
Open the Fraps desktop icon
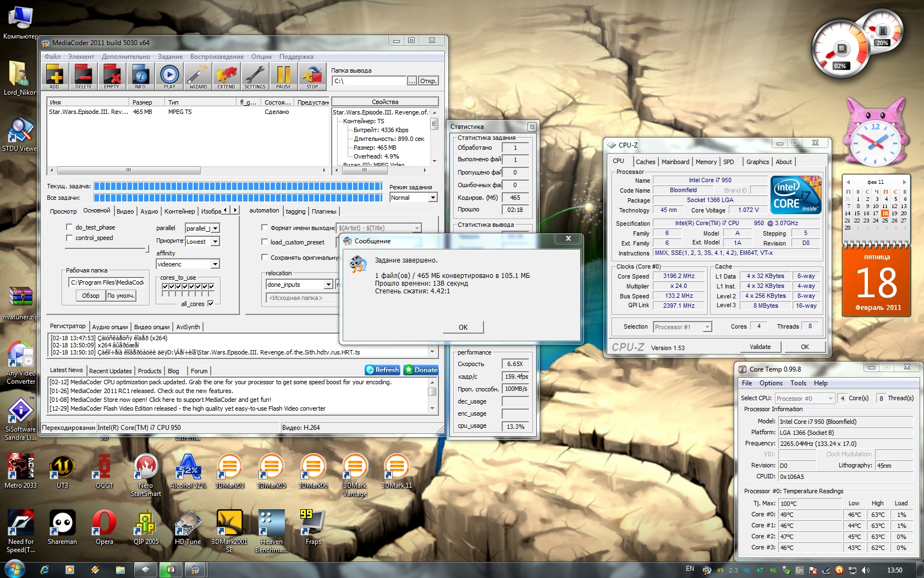pos(313,527)
